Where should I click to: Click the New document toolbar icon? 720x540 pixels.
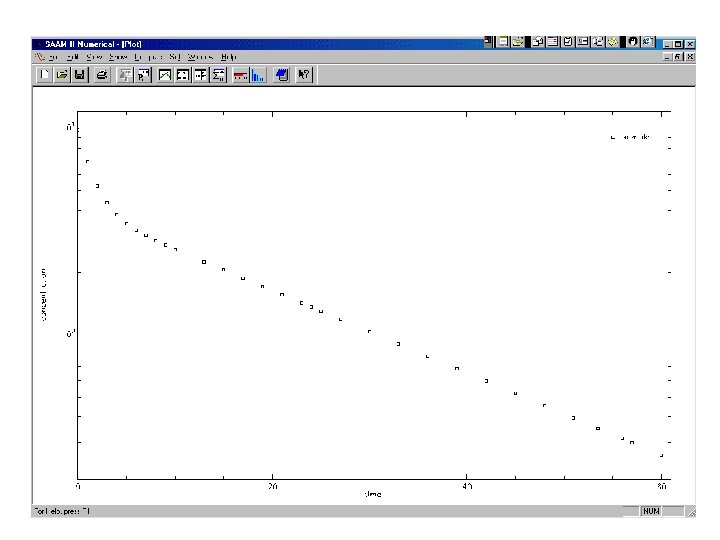click(44, 75)
